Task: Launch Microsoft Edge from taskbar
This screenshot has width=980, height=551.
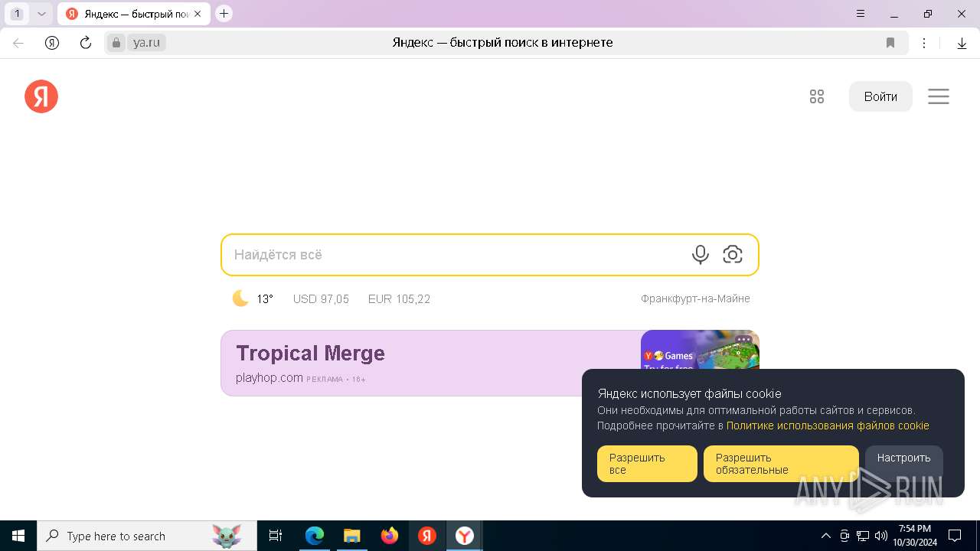Action: [x=315, y=536]
